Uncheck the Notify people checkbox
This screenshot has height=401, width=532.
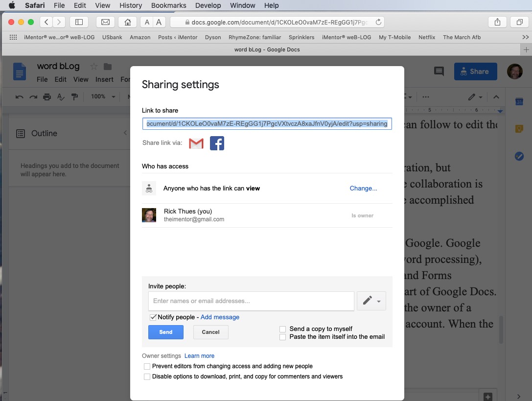(153, 317)
